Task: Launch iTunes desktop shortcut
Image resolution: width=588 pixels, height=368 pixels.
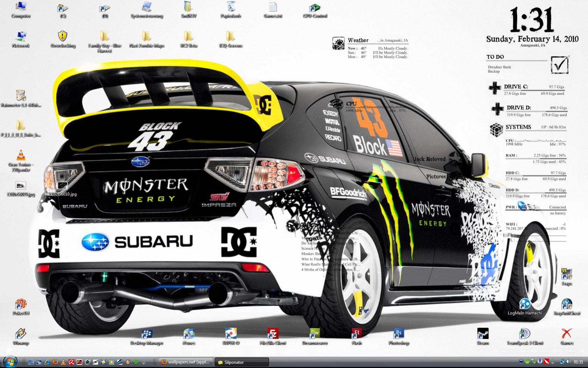Action: point(189,337)
